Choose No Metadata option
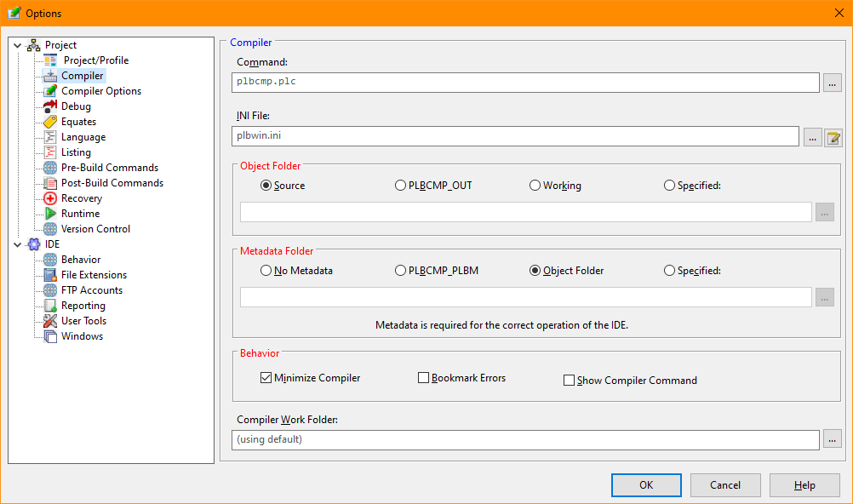Image resolution: width=853 pixels, height=504 pixels. click(266, 270)
